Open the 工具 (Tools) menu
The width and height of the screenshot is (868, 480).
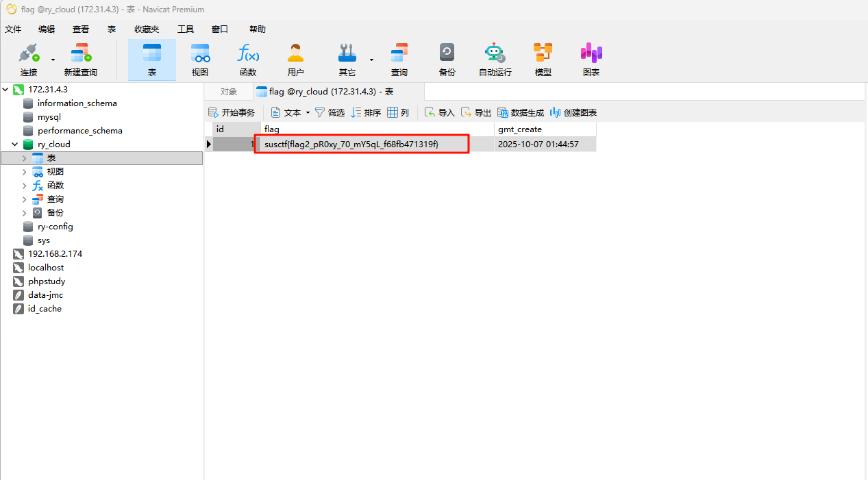click(186, 29)
